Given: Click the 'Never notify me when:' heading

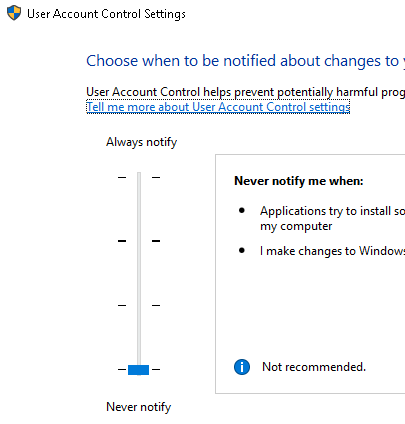Looking at the screenshot, I should [299, 181].
